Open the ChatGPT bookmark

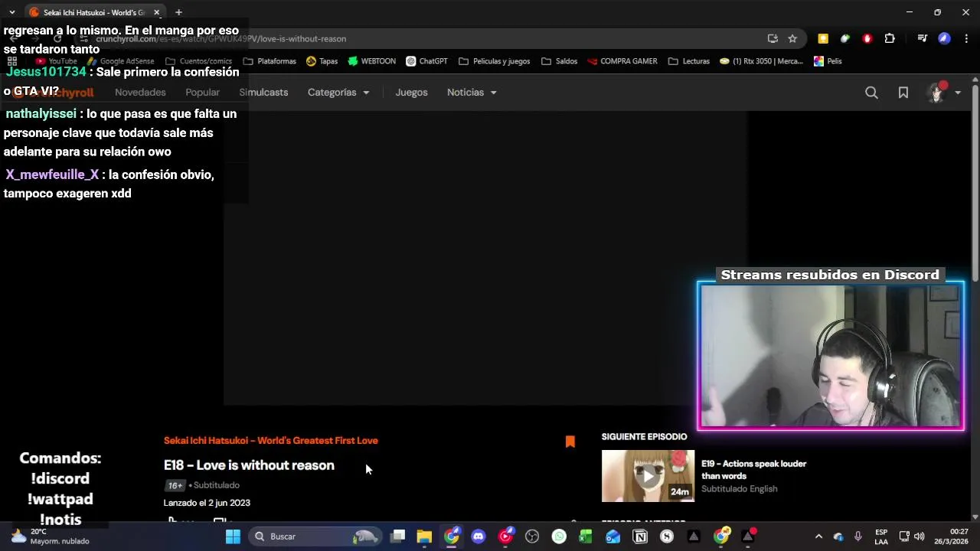point(426,61)
